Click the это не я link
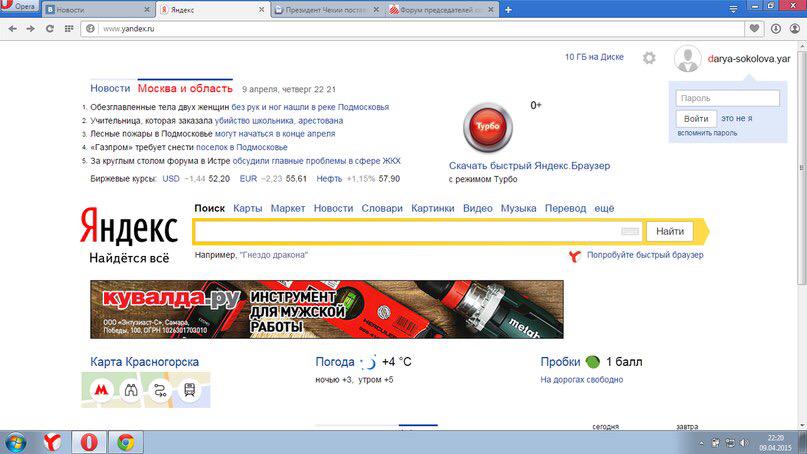Viewport: 807px width, 454px height. click(736, 118)
